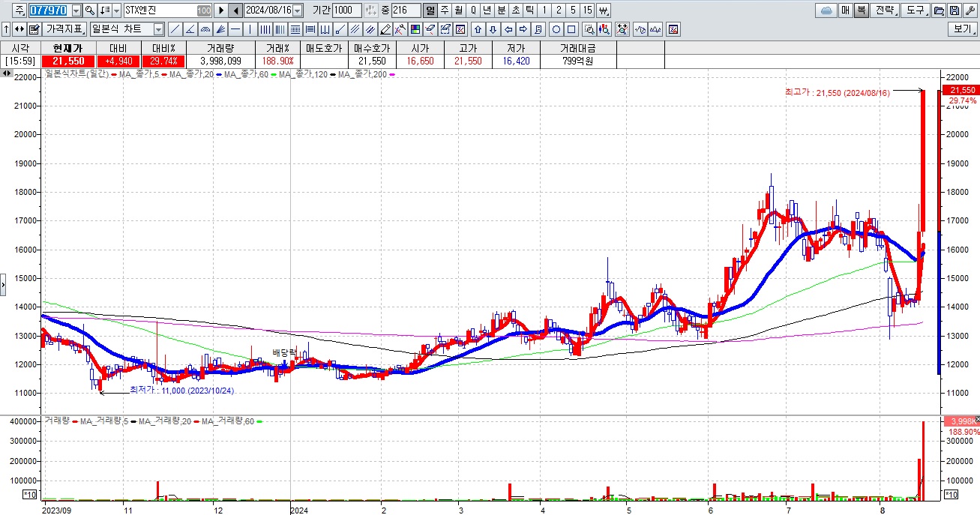Open the 도구 tools dropdown
Screen dimensions: 980x515
click(916, 10)
